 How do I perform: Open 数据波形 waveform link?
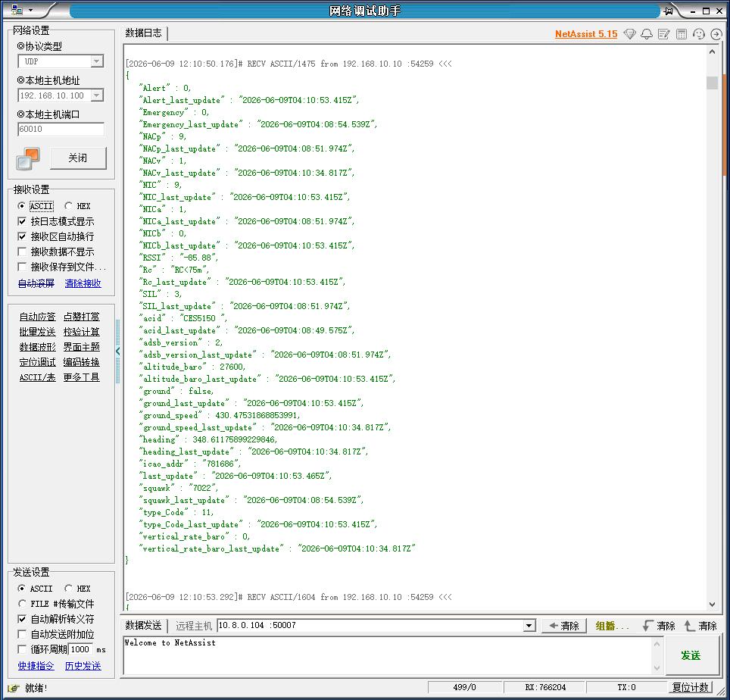[38, 347]
